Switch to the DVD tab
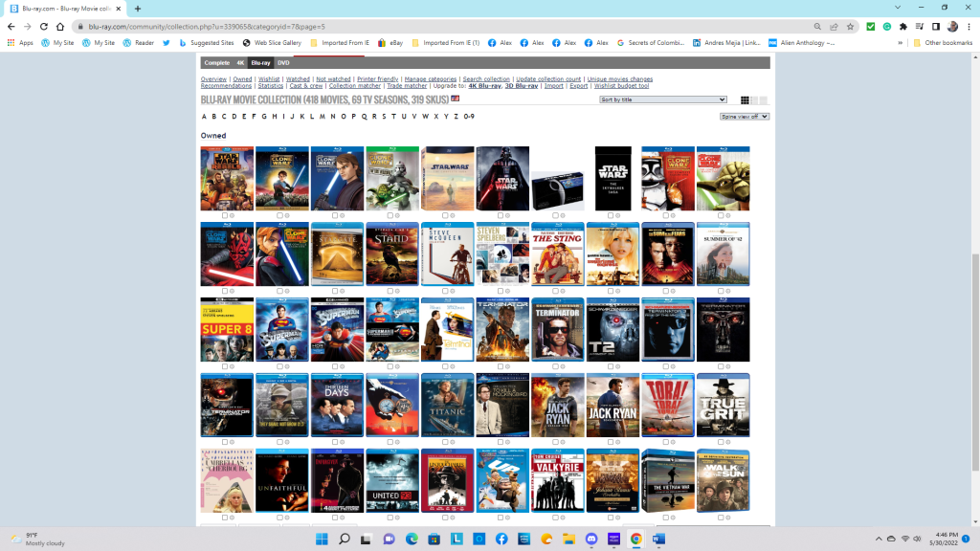This screenshot has width=980, height=551. click(x=283, y=63)
